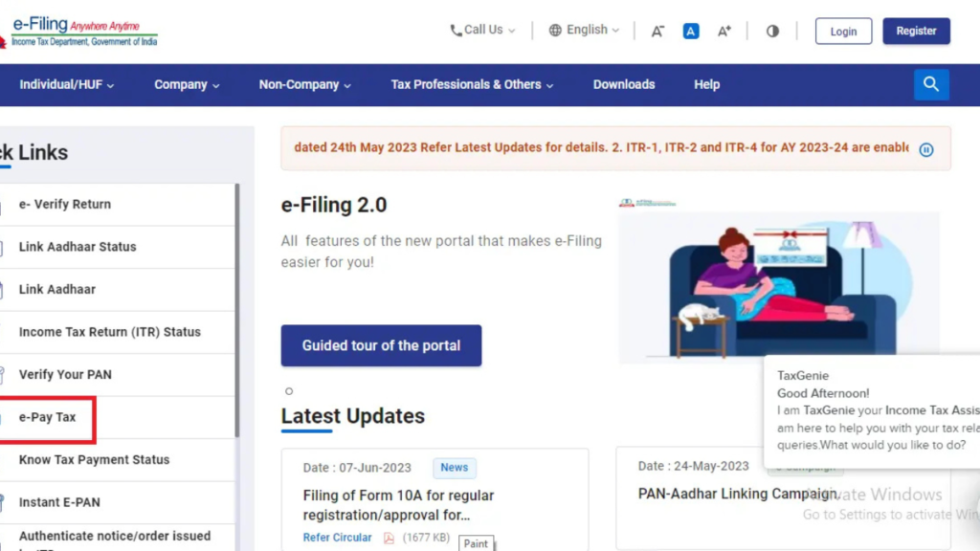Image resolution: width=980 pixels, height=551 pixels.
Task: Click the Latest Updates heading
Action: click(x=352, y=416)
